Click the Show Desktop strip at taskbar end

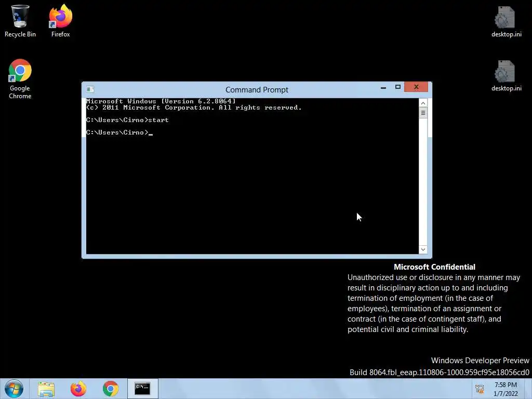click(528, 389)
